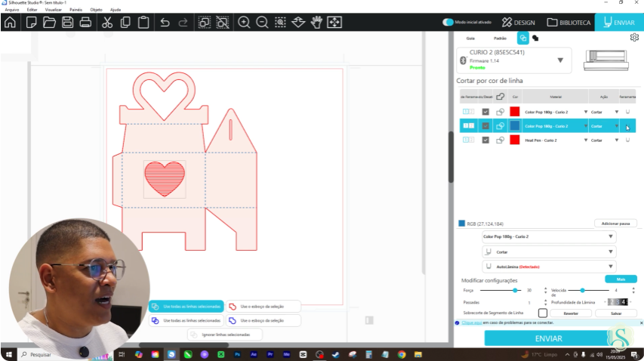Open the Visualizar menu
The image size is (644, 361).
click(x=54, y=10)
